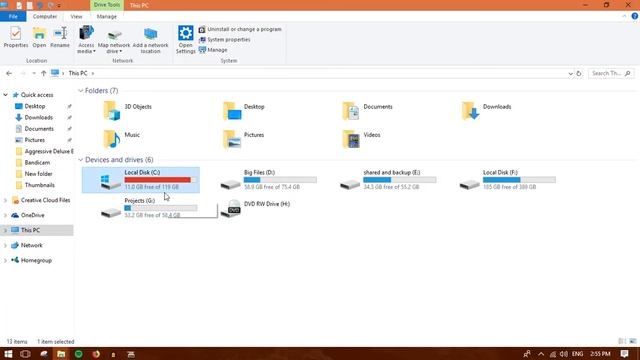Refresh the This PC view
The image size is (640, 360).
tap(579, 73)
